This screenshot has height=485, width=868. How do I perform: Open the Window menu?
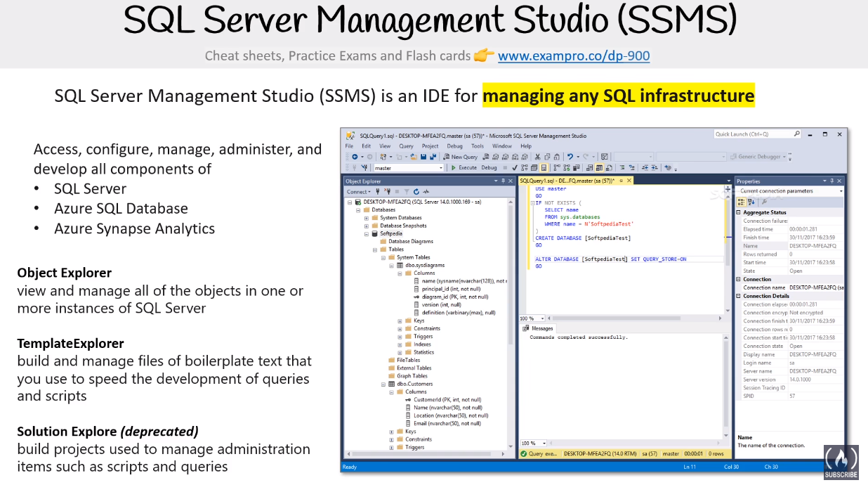click(502, 146)
